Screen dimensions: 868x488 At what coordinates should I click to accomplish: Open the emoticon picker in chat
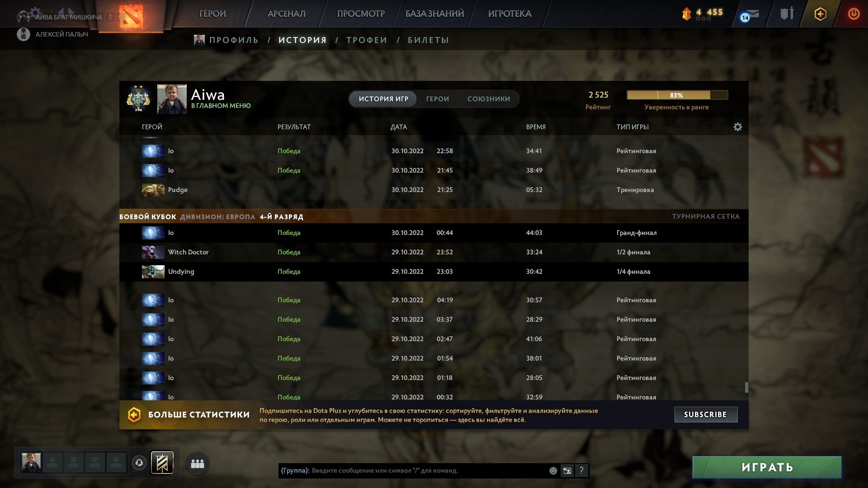click(553, 471)
